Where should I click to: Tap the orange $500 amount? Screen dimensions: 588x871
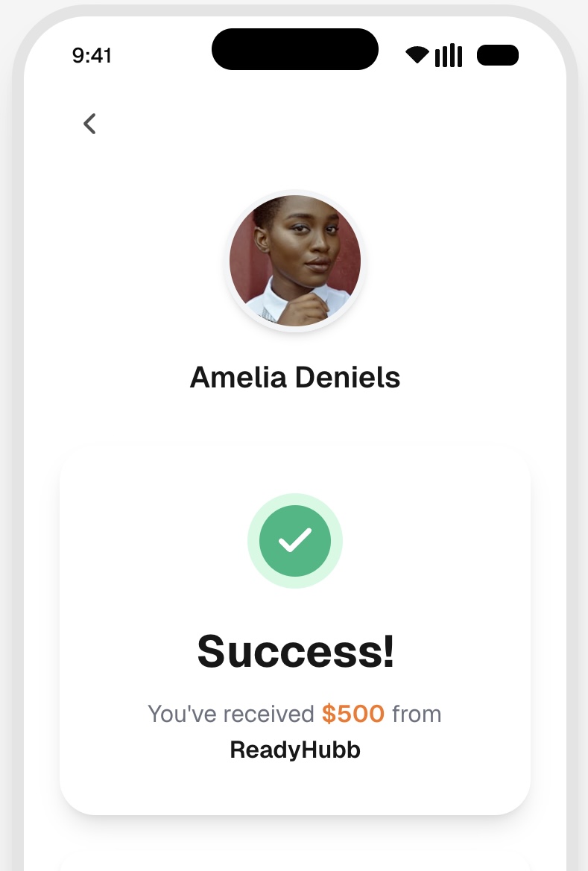[x=353, y=714]
